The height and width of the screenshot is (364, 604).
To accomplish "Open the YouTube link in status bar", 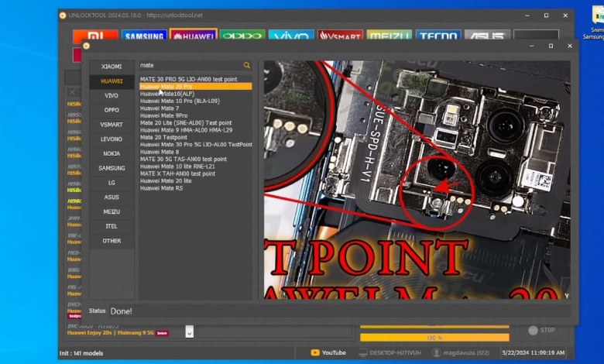I will tap(328, 352).
